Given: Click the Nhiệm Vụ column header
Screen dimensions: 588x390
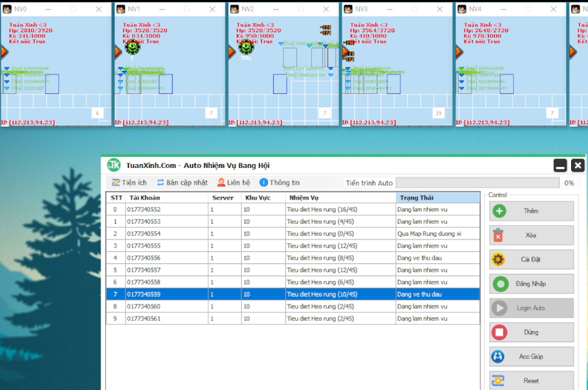Looking at the screenshot, I should 340,198.
